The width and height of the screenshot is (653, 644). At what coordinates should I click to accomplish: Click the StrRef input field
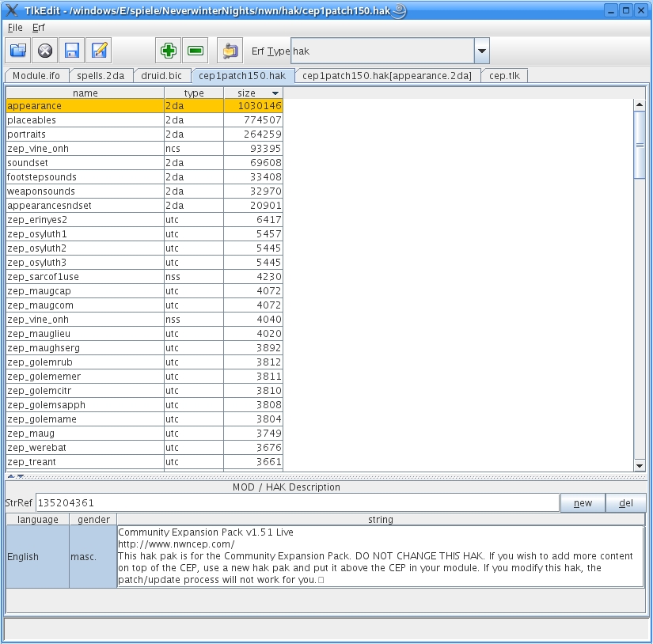coord(297,503)
